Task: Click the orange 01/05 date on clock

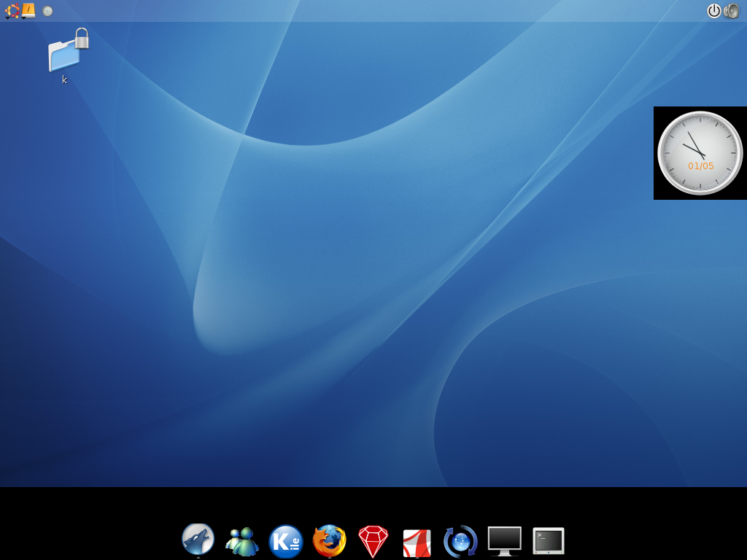Action: pos(700,166)
